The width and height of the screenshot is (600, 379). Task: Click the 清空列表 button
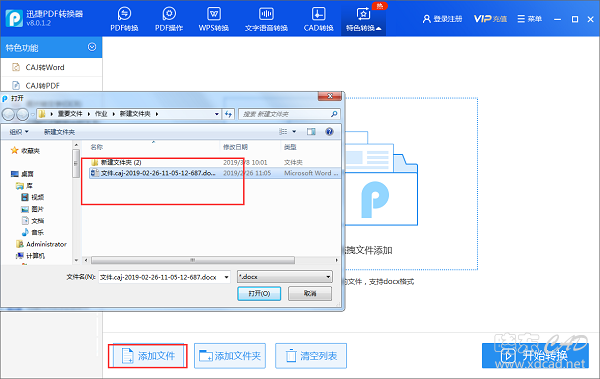311,356
